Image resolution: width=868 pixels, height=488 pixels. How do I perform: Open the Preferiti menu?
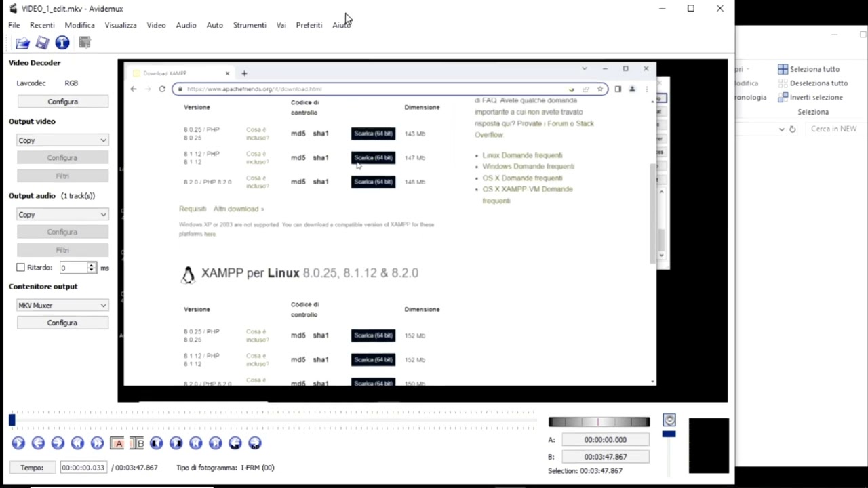(309, 25)
